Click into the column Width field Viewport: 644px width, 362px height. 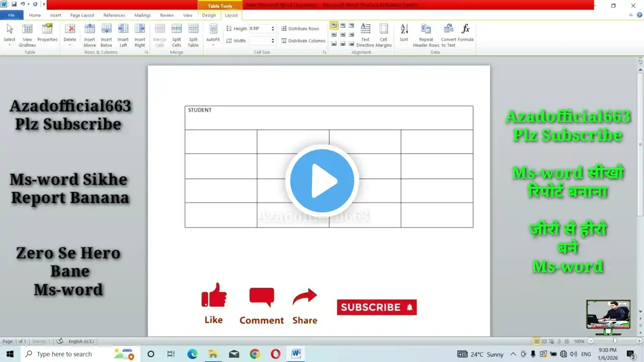point(260,41)
